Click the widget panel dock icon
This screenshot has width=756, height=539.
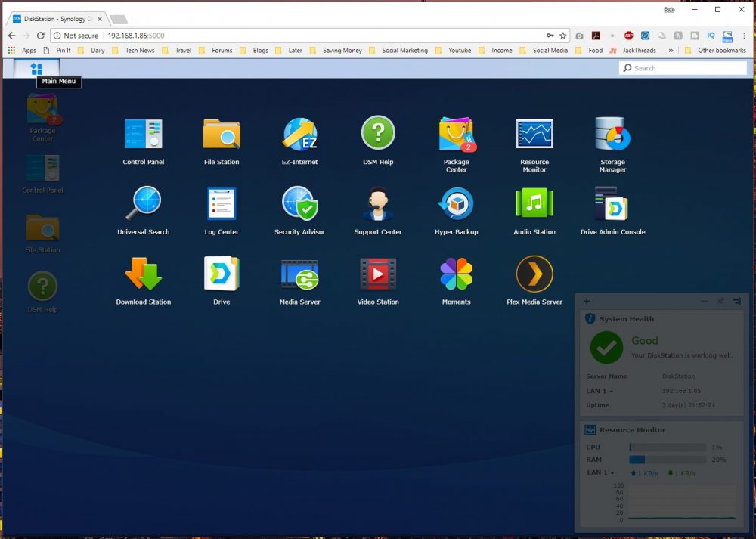736,302
